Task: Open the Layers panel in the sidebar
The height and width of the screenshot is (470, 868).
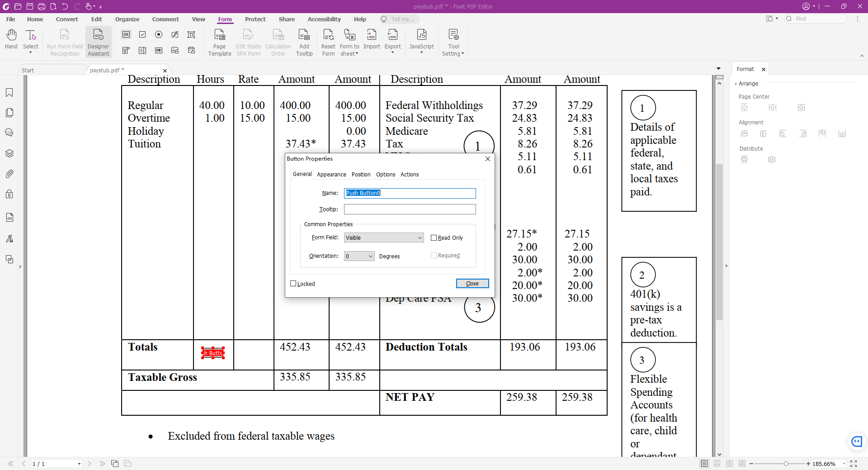Action: (9, 153)
